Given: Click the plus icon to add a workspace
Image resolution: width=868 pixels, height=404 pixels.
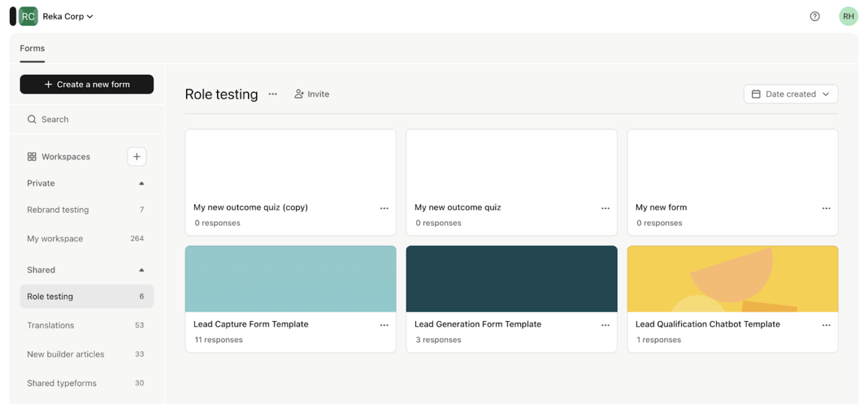Looking at the screenshot, I should click(x=136, y=156).
